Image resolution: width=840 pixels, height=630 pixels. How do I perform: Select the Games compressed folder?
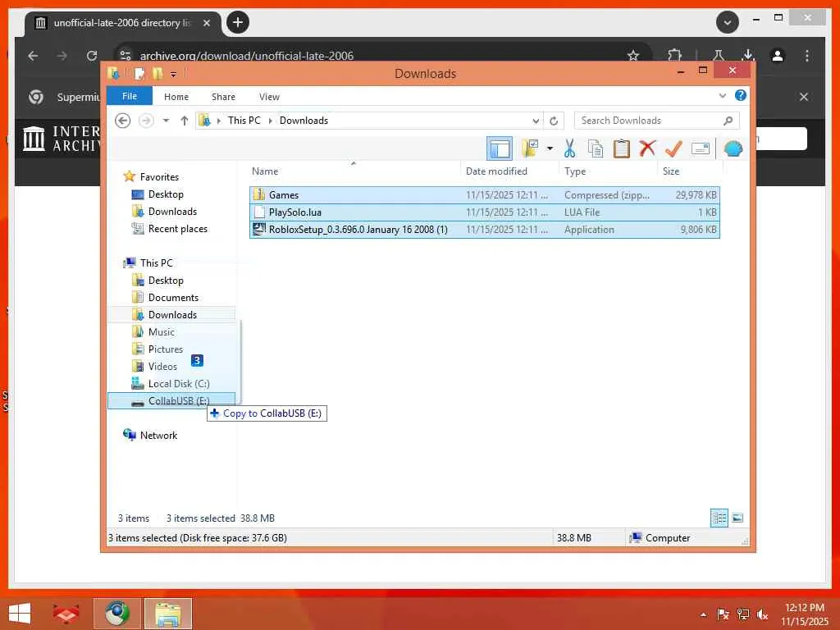coord(484,195)
